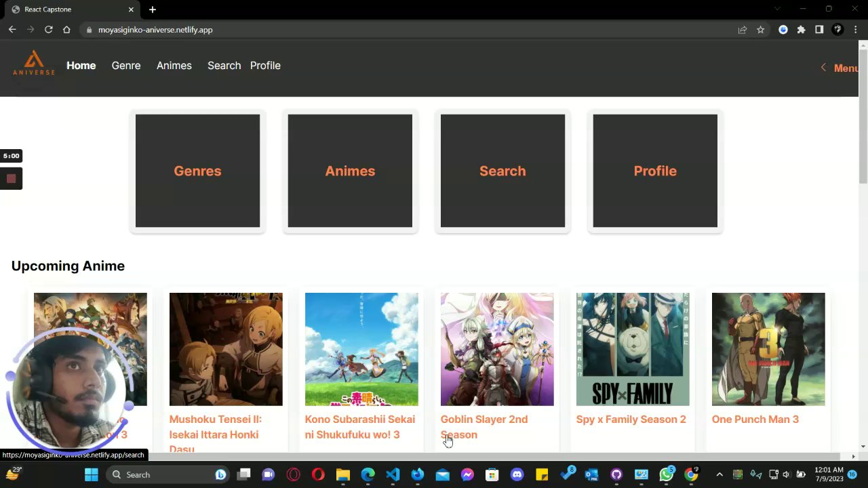Open WhatsApp from the taskbar
The width and height of the screenshot is (868, 488).
(666, 474)
